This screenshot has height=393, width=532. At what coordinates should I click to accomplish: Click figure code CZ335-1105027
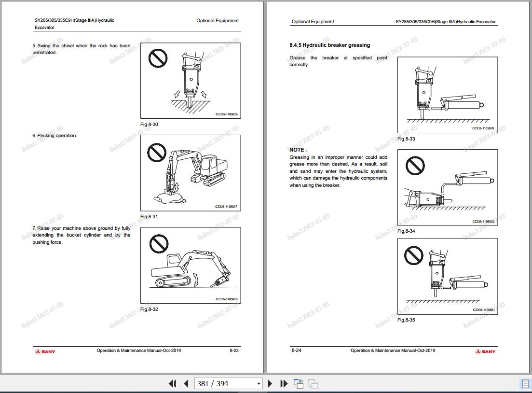(226, 207)
